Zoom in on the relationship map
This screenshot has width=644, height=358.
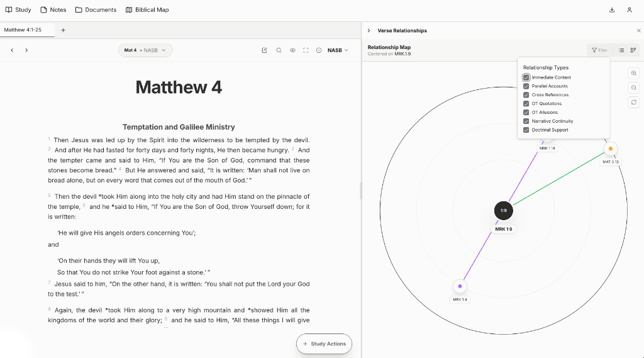[634, 73]
